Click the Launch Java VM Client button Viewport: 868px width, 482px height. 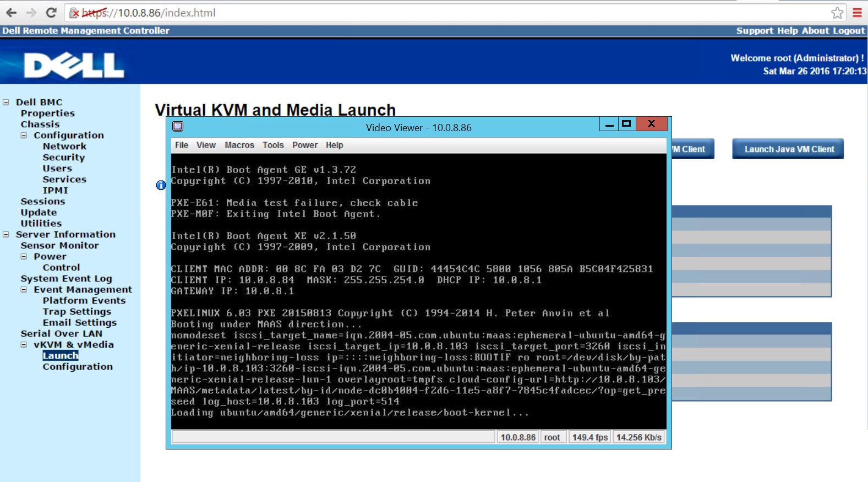click(x=788, y=149)
